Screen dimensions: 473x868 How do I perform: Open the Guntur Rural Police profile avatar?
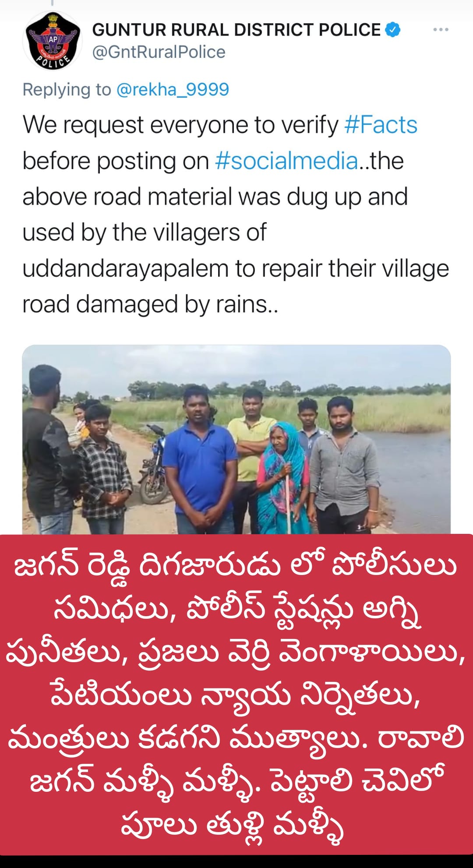(x=53, y=40)
